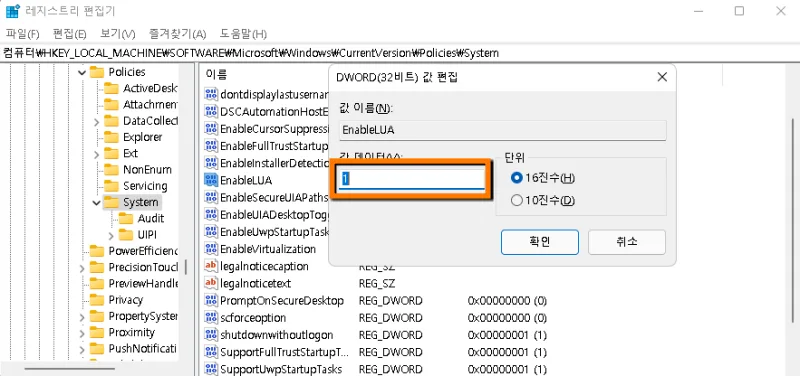Expand the Proximity tree node

tap(82, 333)
